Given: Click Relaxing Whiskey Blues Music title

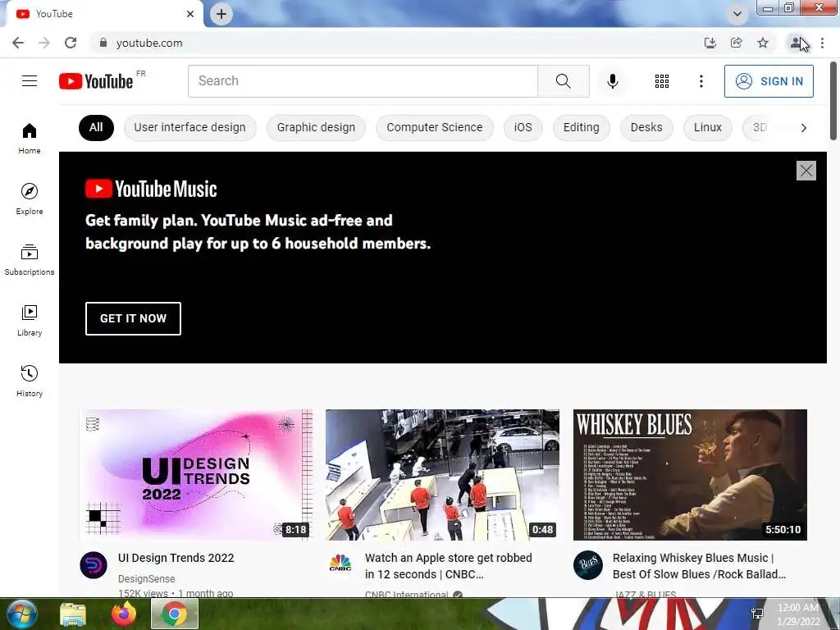Looking at the screenshot, I should click(x=699, y=566).
